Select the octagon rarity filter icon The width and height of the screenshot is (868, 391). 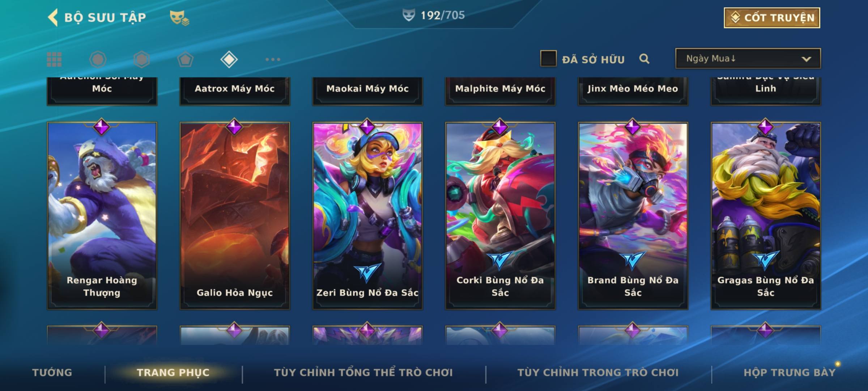click(98, 59)
